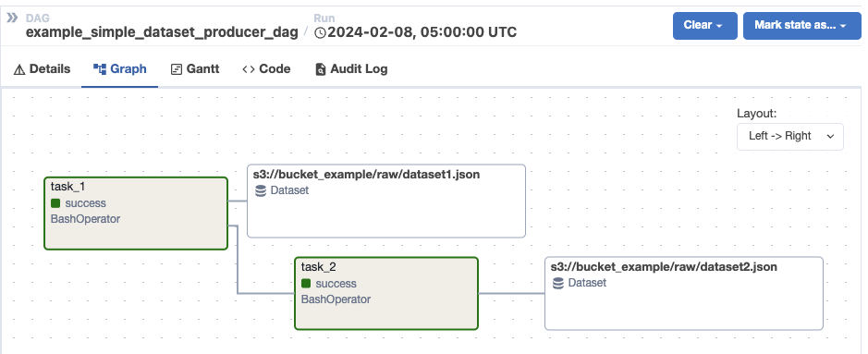Click the graph icon on the Graph tab
The image size is (868, 354).
(x=100, y=69)
